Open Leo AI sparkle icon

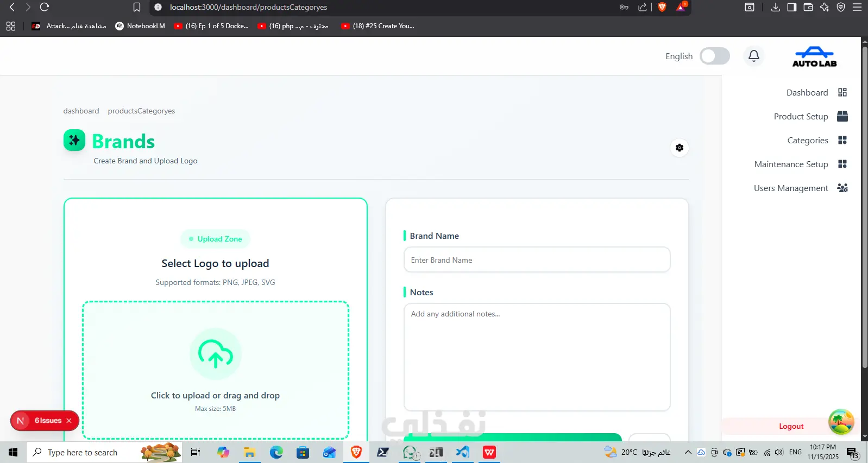pos(825,7)
